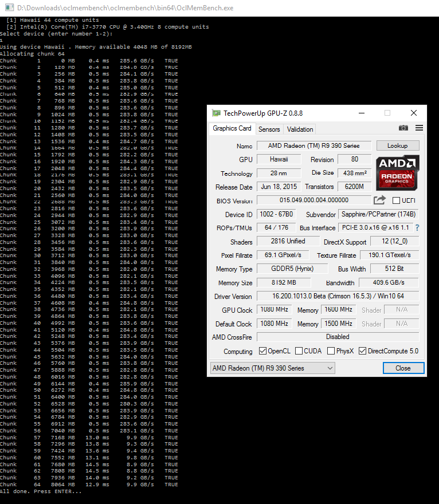Click the Bandwidth field 409.6 GB/s
The image size is (439, 504).
[389, 282]
